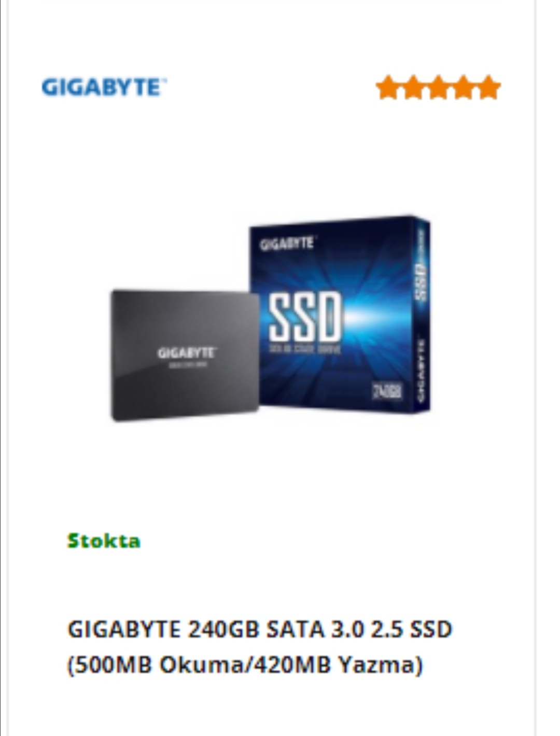Open the blue SSD retail box image
The width and height of the screenshot is (560, 736).
340,315
